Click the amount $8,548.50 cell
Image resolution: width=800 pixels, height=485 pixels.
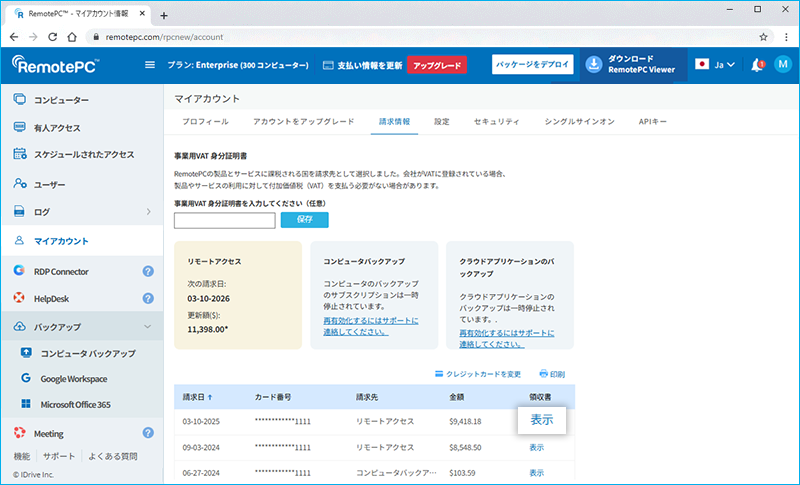click(x=465, y=447)
